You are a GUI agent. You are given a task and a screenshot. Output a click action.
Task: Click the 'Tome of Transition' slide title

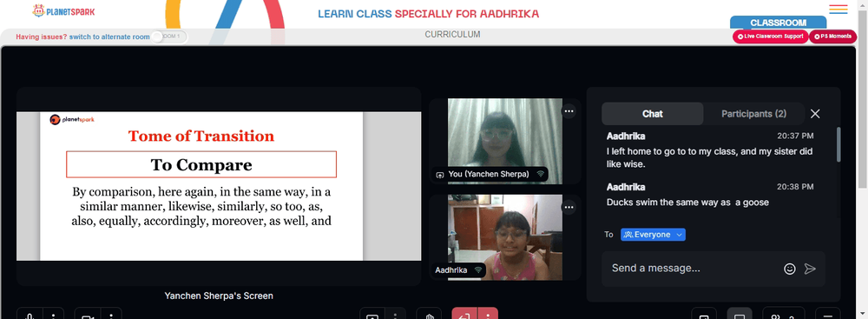tap(201, 136)
